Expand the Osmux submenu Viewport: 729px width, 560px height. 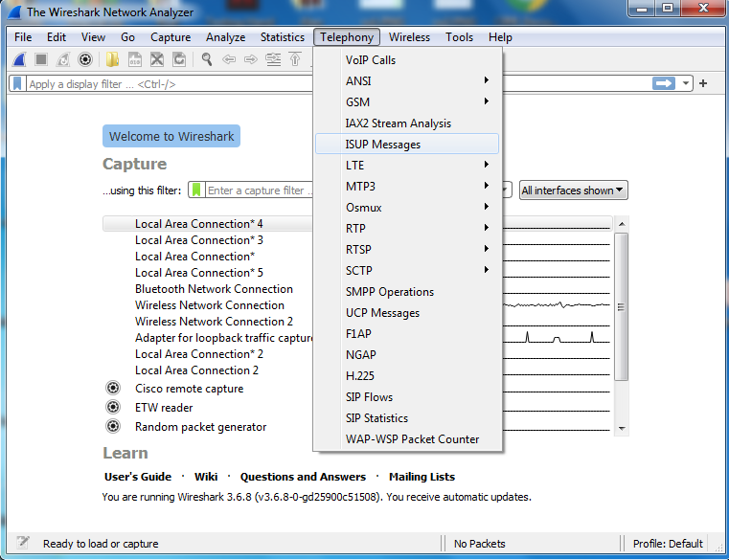click(x=407, y=208)
